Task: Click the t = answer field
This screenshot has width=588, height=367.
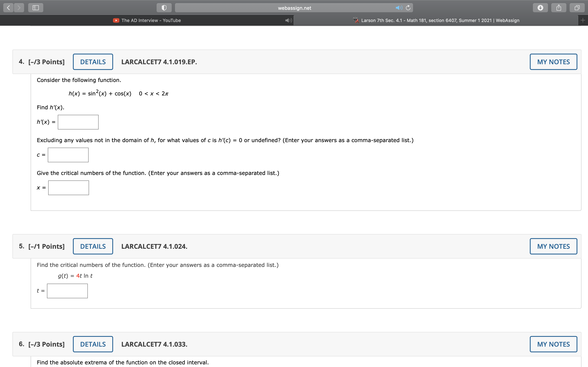Action: tap(67, 291)
